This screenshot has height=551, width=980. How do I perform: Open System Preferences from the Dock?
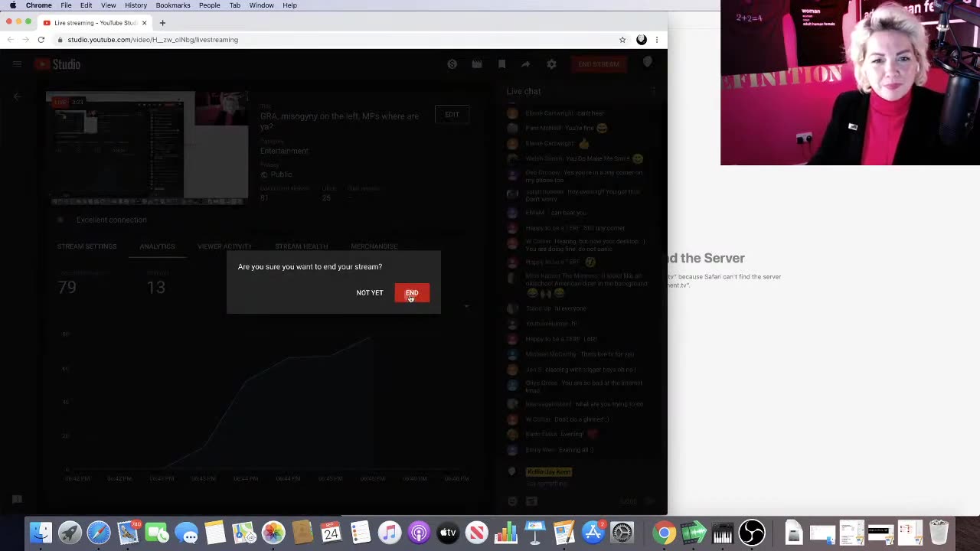[x=622, y=532]
